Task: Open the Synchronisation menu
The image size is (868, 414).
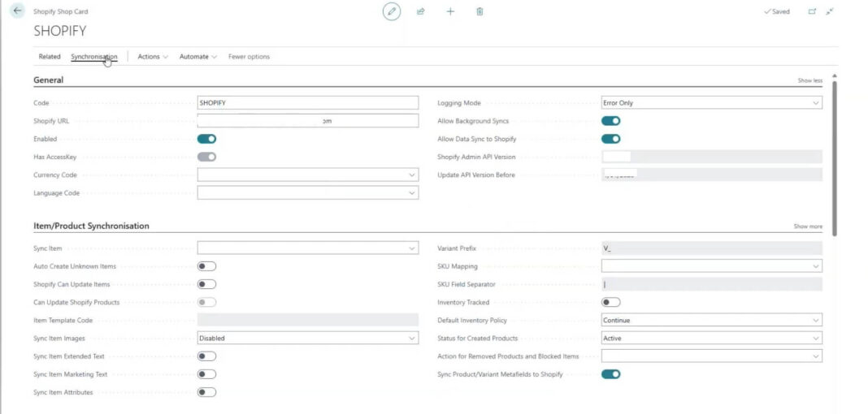Action: (x=94, y=56)
